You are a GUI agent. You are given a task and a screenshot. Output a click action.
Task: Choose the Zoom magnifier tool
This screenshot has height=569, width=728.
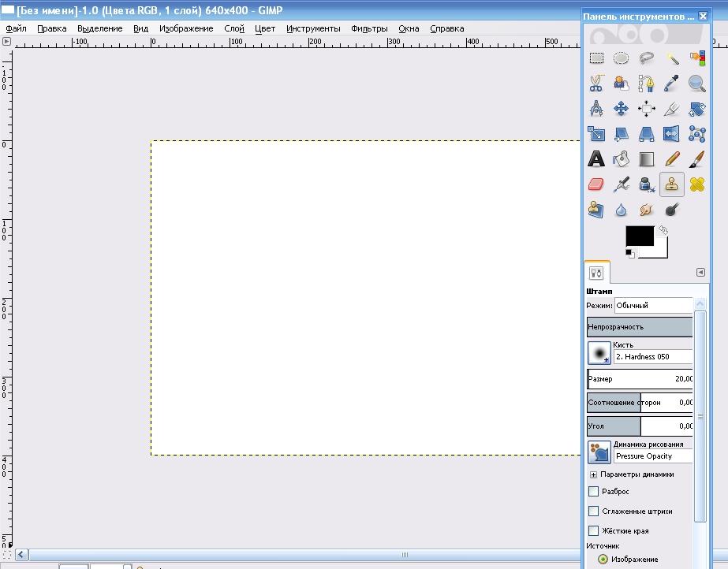[696, 84]
